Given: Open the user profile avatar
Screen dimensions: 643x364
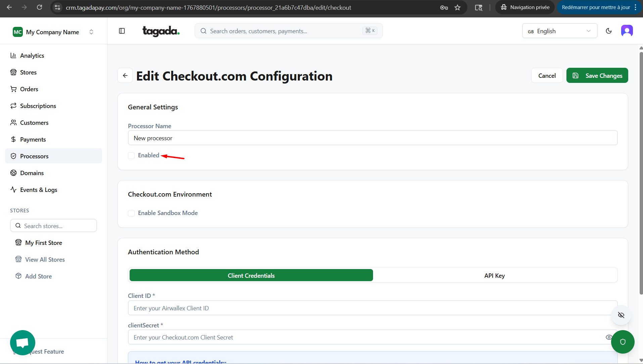Looking at the screenshot, I should [627, 31].
